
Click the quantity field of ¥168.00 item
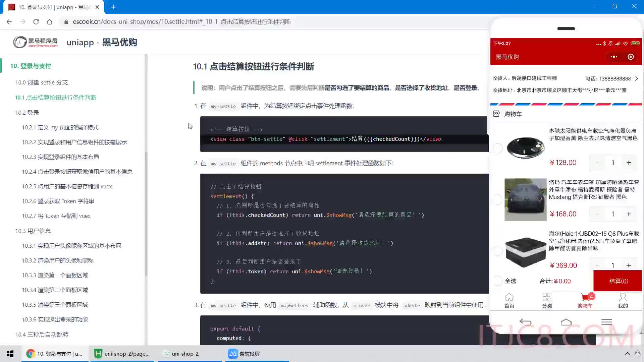pyautogui.click(x=613, y=214)
